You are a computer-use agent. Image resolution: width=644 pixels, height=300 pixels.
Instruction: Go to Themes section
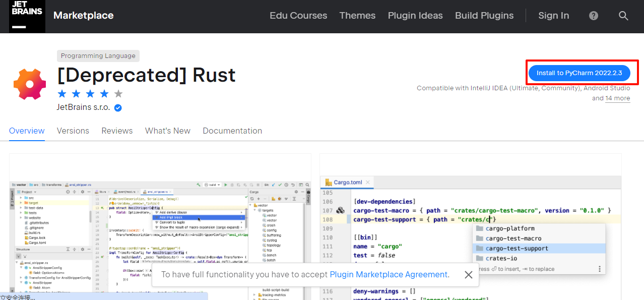pyautogui.click(x=357, y=16)
